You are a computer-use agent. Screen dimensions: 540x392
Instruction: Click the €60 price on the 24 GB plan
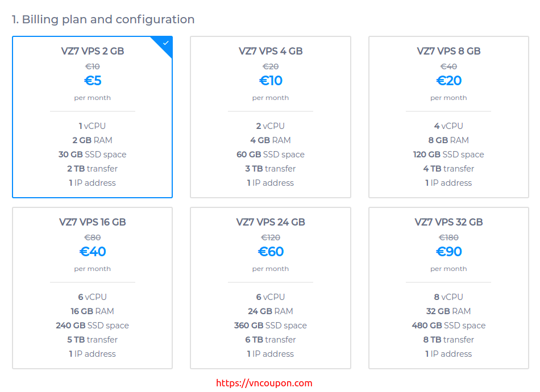coord(271,252)
